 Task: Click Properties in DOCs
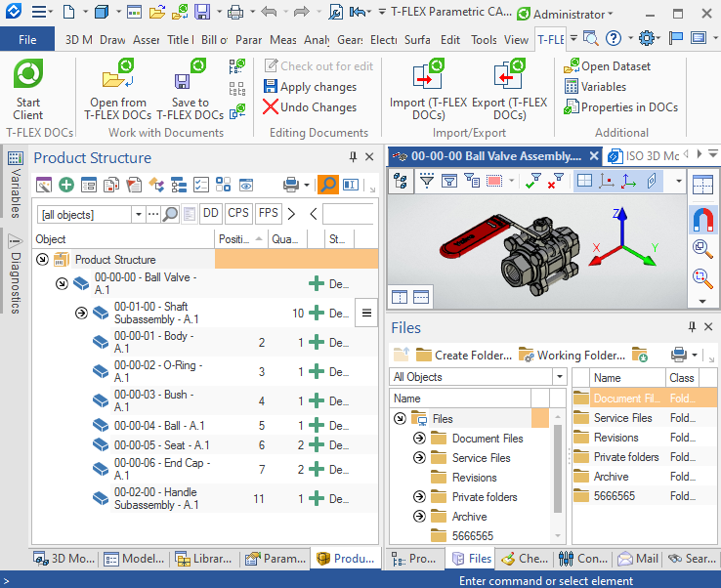click(620, 107)
